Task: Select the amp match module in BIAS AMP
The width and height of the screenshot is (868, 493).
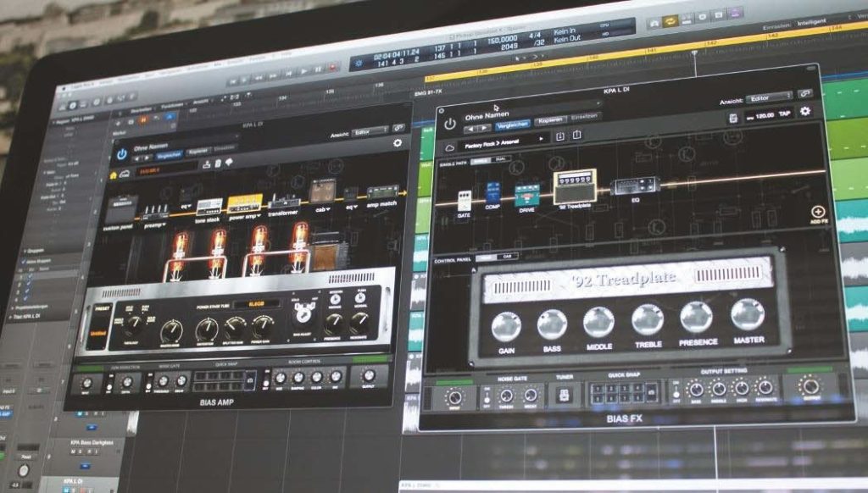Action: point(382,193)
